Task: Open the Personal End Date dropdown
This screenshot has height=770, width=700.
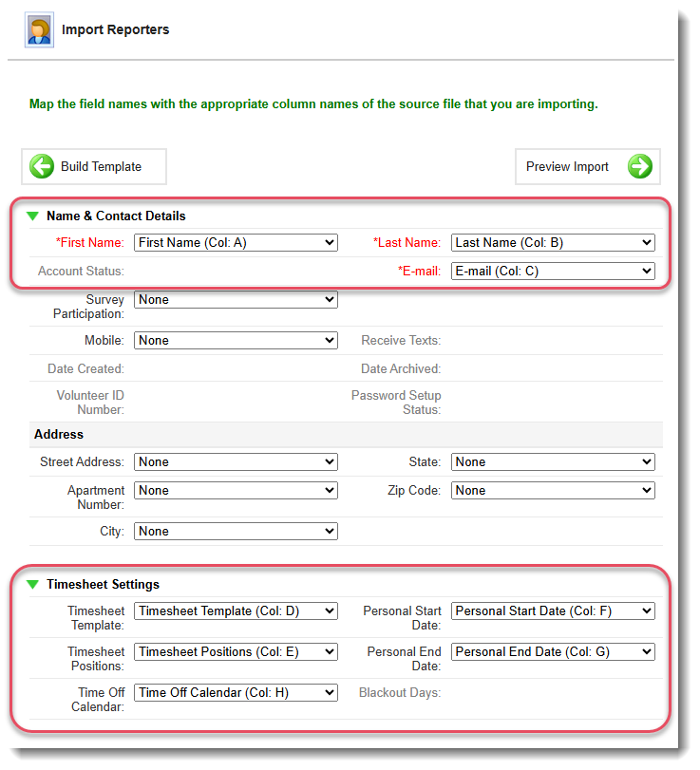Action: 553,651
